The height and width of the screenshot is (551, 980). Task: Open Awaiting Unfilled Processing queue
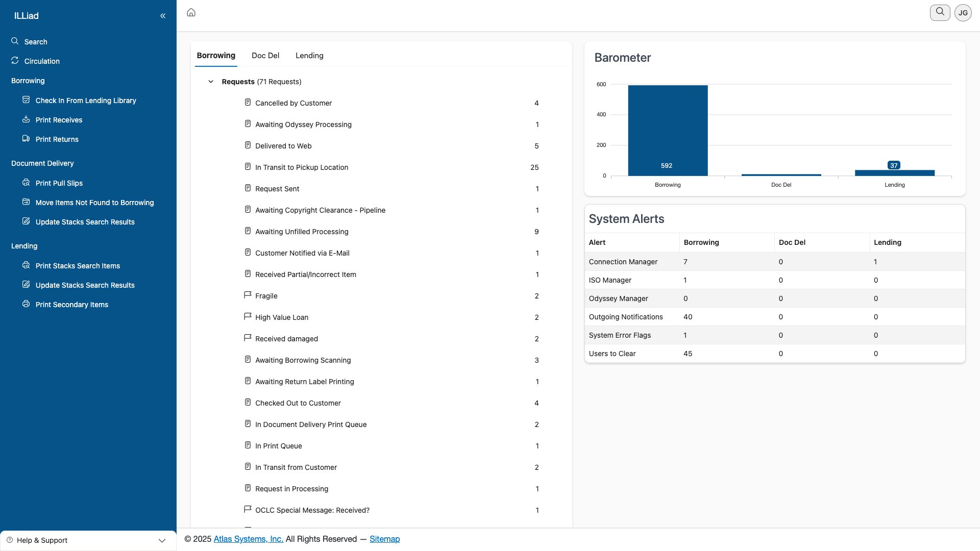[301, 232]
